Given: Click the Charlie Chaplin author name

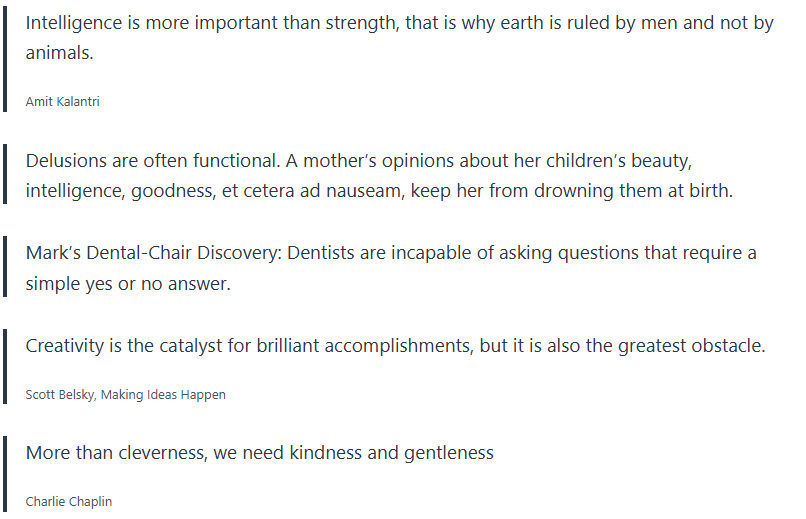Looking at the screenshot, I should pos(69,502).
